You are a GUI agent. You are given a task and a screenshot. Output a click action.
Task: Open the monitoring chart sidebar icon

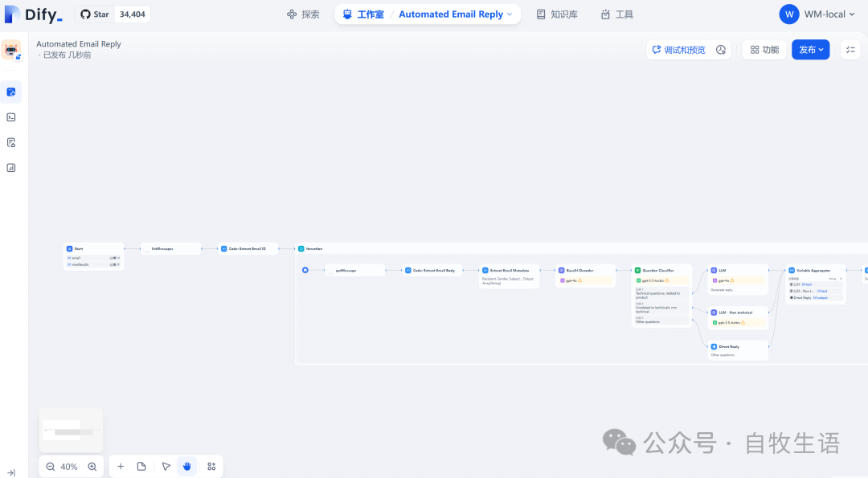click(11, 168)
